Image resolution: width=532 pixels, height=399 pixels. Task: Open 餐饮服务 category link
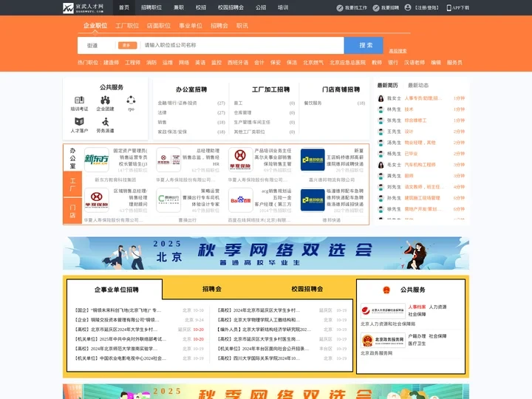coord(313,103)
